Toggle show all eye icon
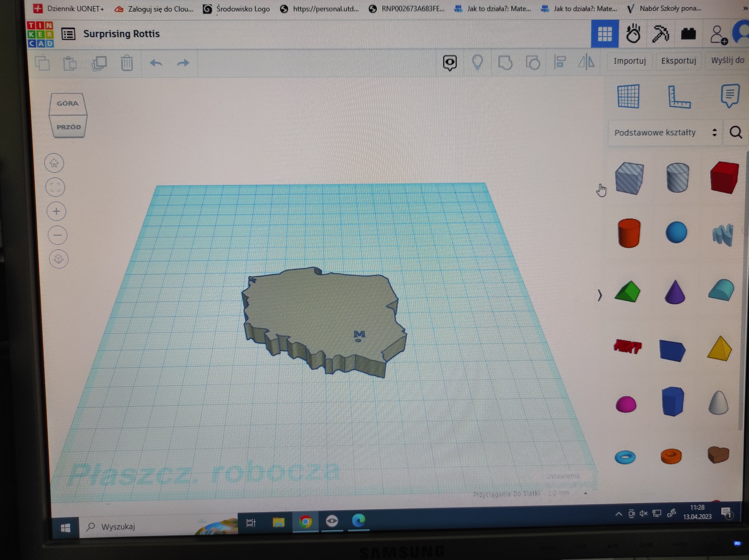749x560 pixels. click(x=450, y=63)
